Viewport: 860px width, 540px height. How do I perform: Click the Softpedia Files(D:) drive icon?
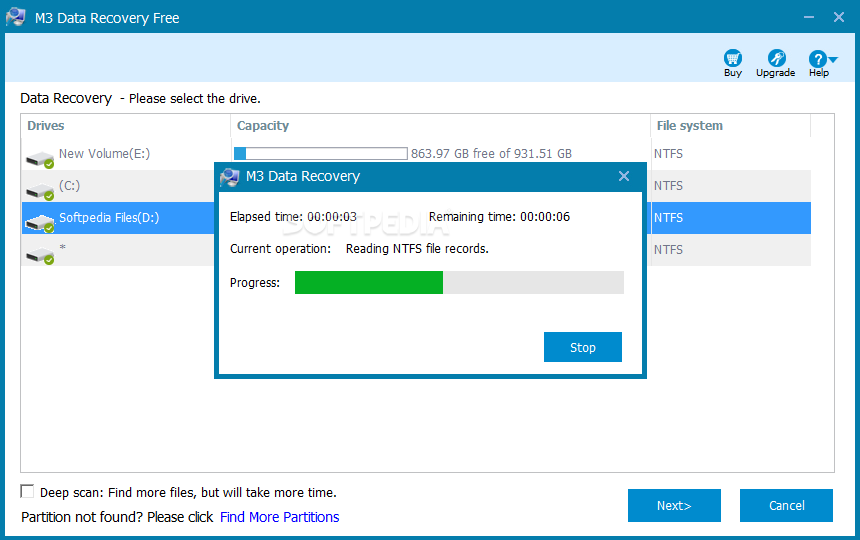(39, 223)
